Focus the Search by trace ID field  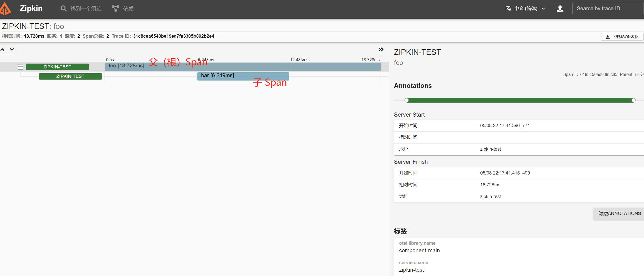(x=608, y=8)
